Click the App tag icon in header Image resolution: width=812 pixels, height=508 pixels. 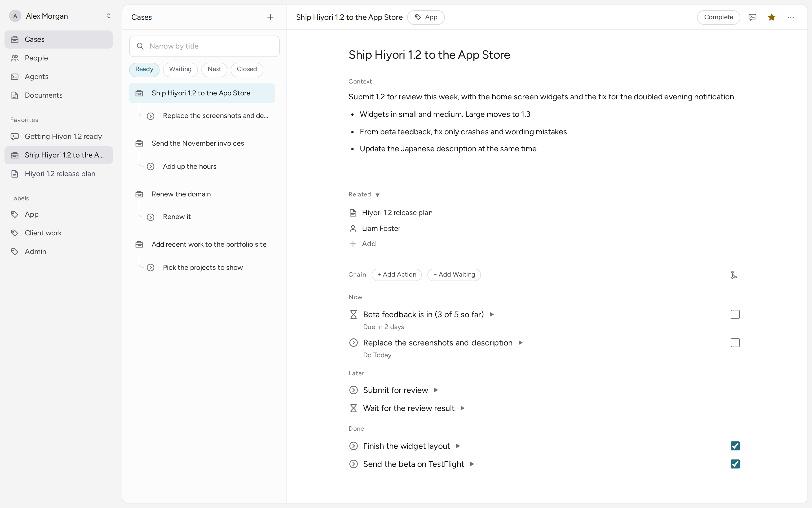click(x=418, y=17)
